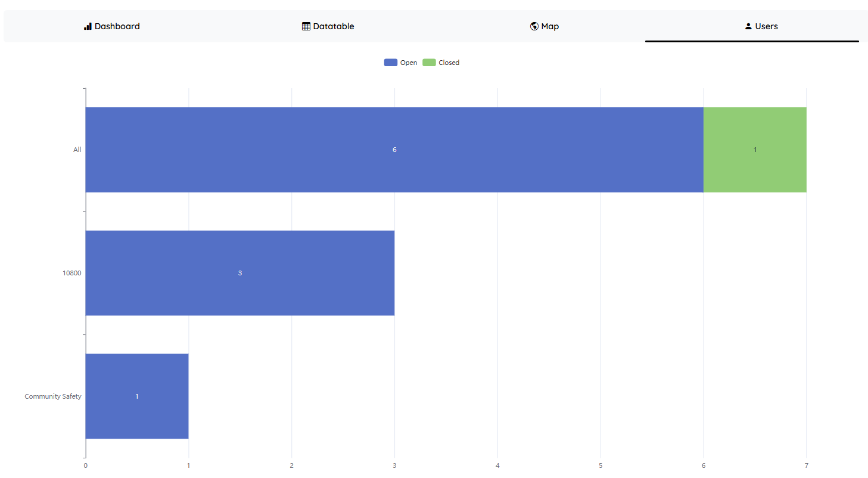
Task: Click the blue Open bar for All
Action: point(394,150)
